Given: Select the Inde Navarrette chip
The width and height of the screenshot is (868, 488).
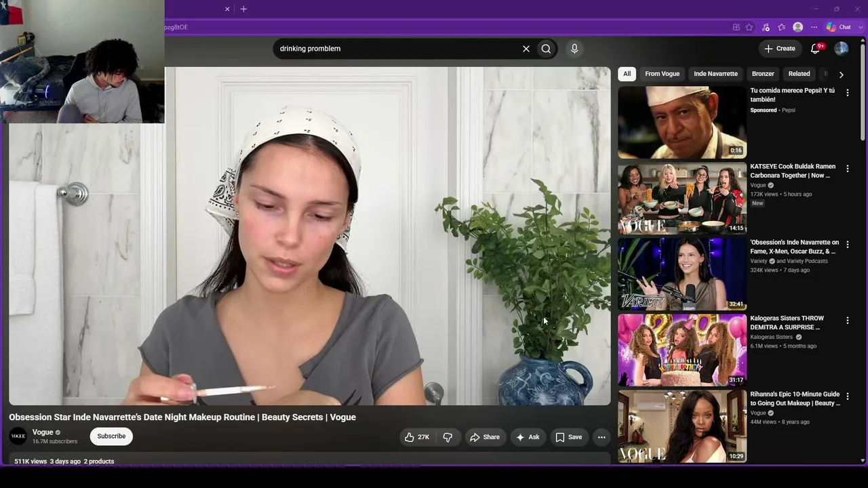Looking at the screenshot, I should (x=715, y=74).
